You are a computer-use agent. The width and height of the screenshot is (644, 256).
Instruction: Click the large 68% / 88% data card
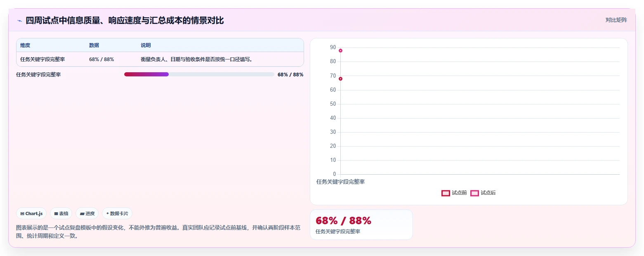click(x=361, y=225)
